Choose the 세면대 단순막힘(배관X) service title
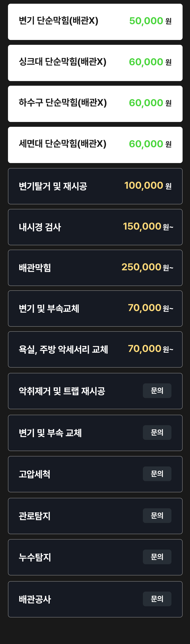The width and height of the screenshot is (190, 644). (x=62, y=144)
